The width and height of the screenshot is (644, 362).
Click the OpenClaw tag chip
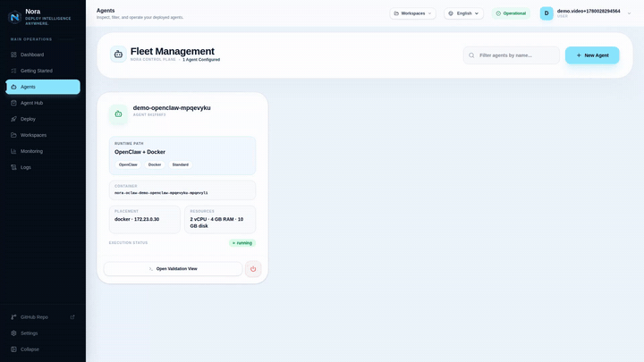tap(128, 164)
